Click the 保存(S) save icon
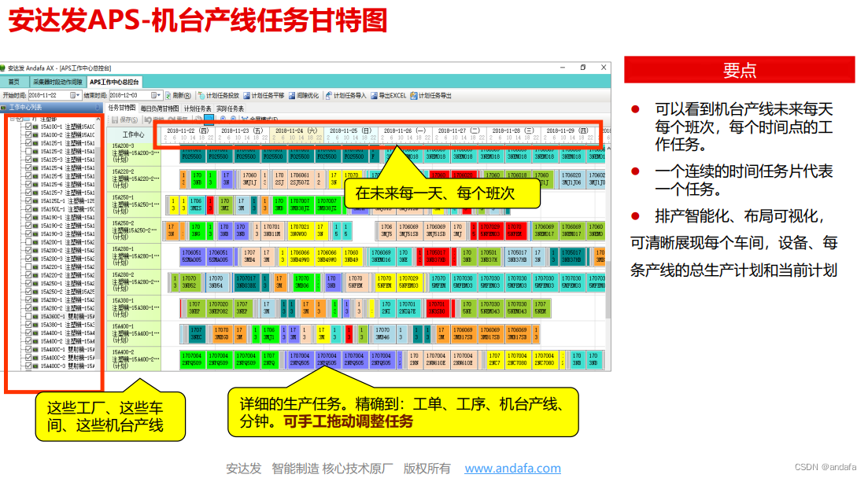This screenshot has height=478, width=868. point(115,119)
